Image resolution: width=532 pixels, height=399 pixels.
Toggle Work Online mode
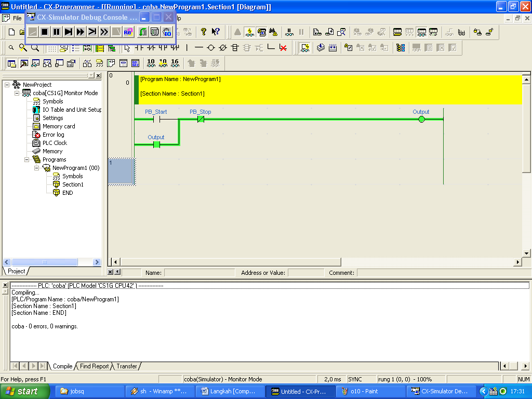pyautogui.click(x=249, y=32)
